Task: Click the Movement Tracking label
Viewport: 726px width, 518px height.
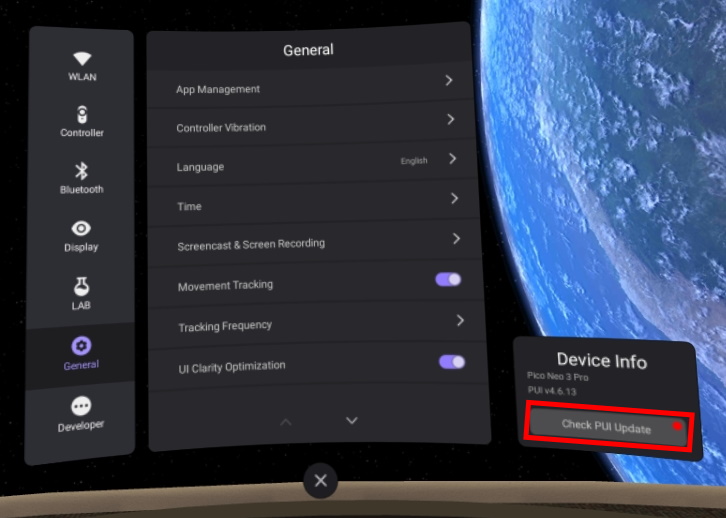Action: pos(225,285)
